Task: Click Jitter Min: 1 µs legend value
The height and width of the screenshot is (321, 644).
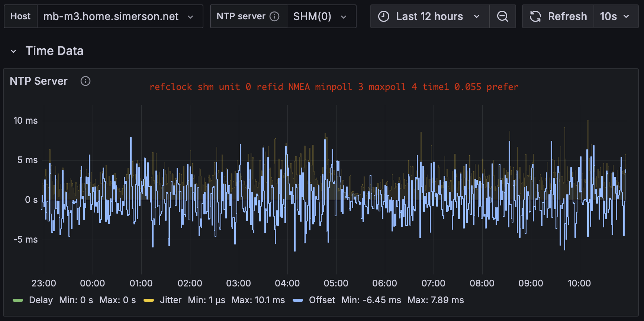Action: pos(206,300)
